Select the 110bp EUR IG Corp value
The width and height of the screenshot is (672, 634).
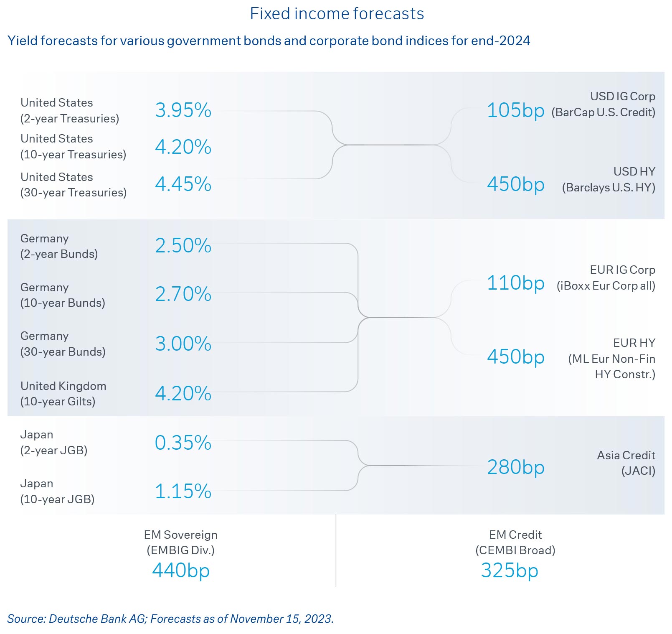coord(515,283)
